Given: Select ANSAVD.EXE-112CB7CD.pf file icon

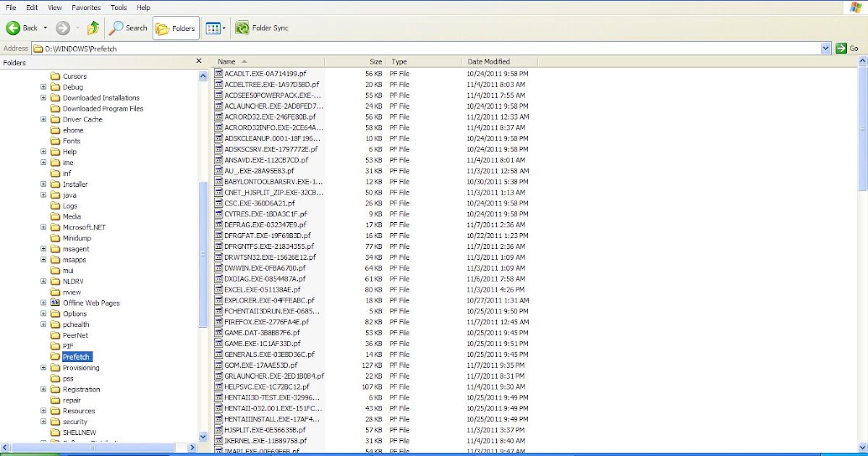Looking at the screenshot, I should (x=218, y=160).
